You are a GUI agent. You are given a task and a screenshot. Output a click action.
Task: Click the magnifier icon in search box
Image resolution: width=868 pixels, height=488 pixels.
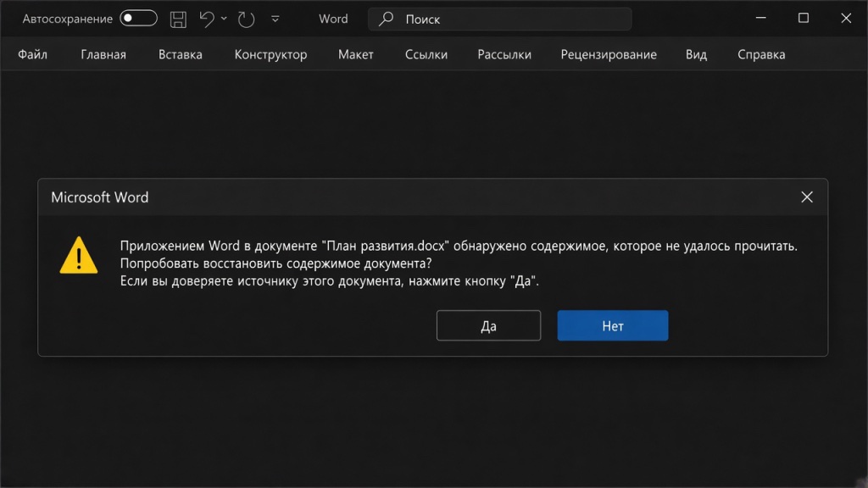point(386,19)
